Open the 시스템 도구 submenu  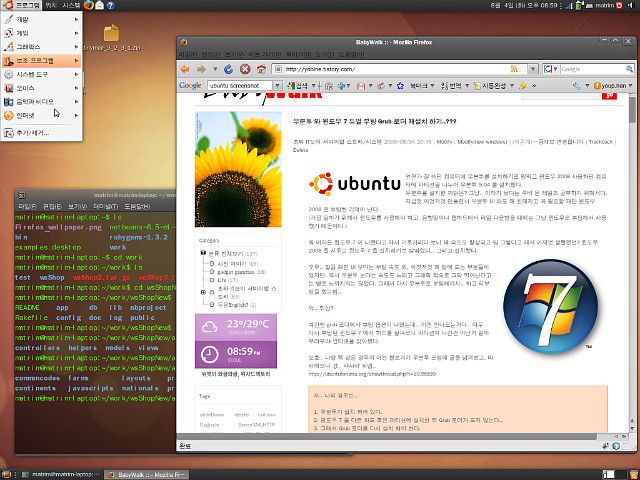41,74
